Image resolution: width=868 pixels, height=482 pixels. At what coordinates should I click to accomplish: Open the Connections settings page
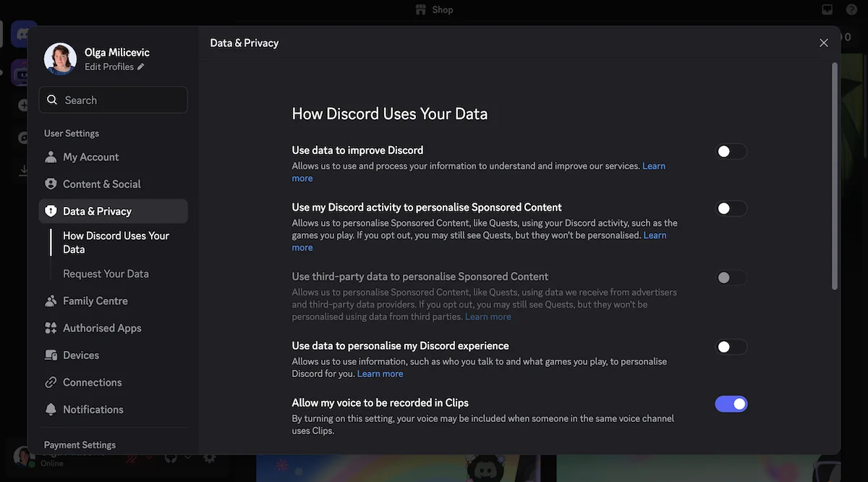[x=114, y=382]
